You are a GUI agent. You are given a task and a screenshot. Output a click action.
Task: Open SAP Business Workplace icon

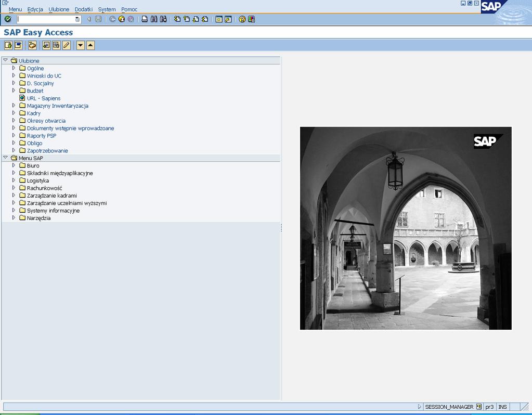(32, 45)
